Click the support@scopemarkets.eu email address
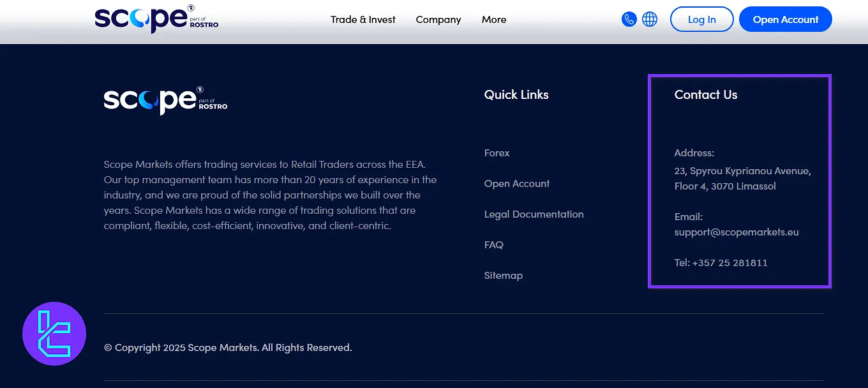The image size is (868, 388). pyautogui.click(x=736, y=232)
